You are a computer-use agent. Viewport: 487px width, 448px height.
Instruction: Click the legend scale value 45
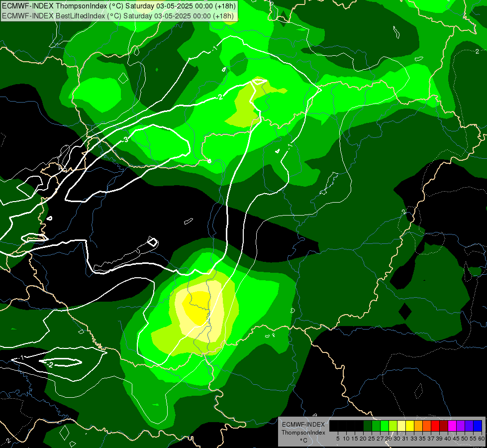[456, 439]
